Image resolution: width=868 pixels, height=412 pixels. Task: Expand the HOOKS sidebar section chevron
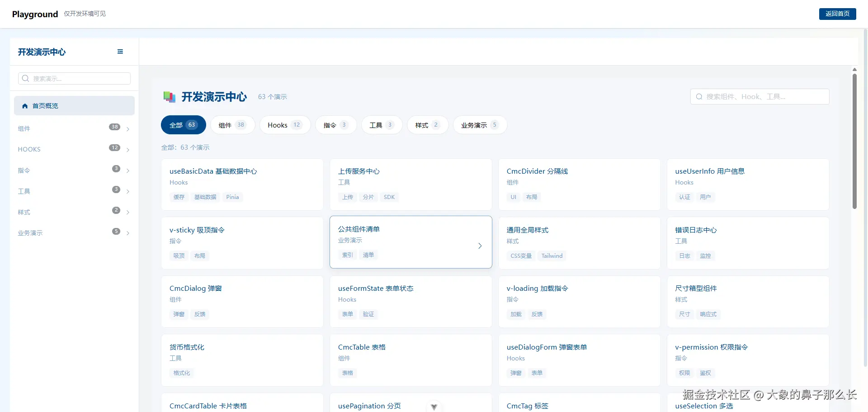click(x=128, y=150)
